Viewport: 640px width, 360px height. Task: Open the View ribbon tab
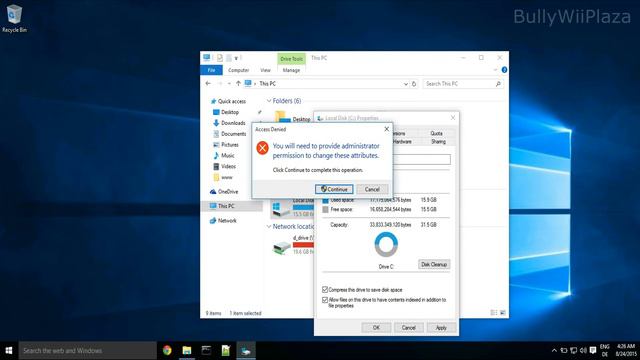[x=265, y=70]
